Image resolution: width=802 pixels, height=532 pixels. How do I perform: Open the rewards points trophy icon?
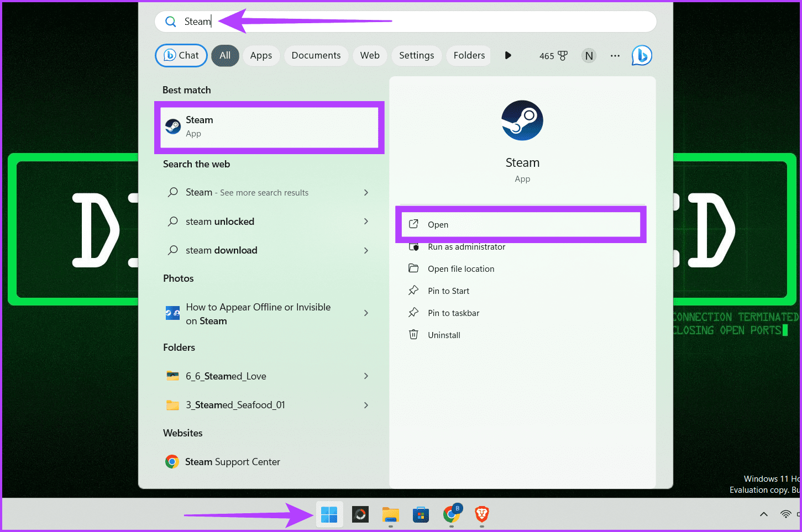562,56
